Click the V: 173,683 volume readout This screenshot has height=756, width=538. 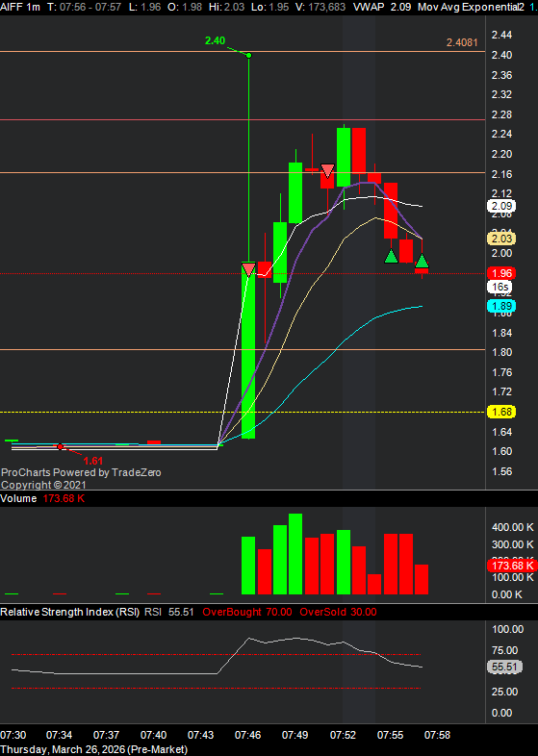coord(320,8)
